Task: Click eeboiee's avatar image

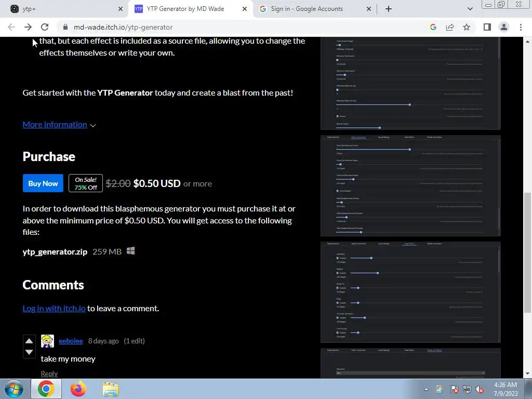Action: [47, 341]
